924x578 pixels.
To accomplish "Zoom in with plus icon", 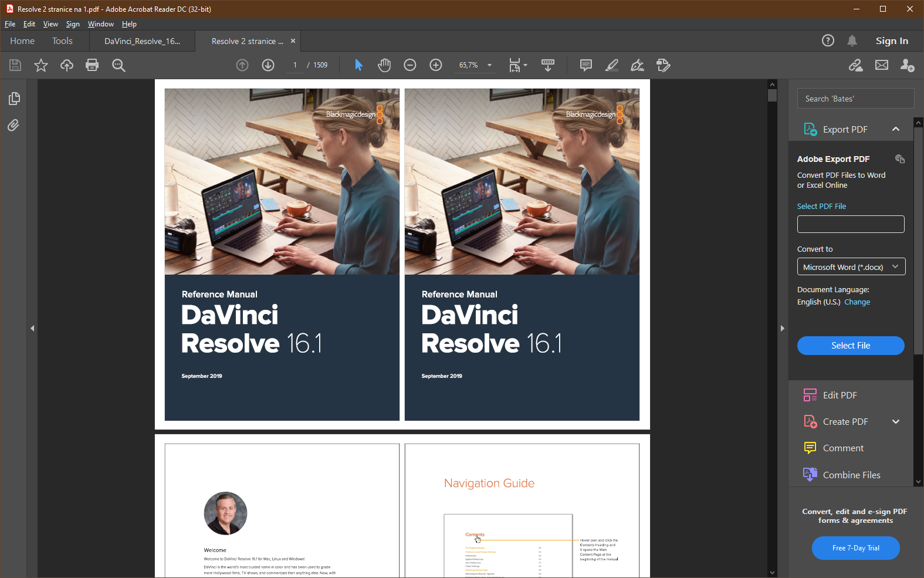I will [436, 65].
